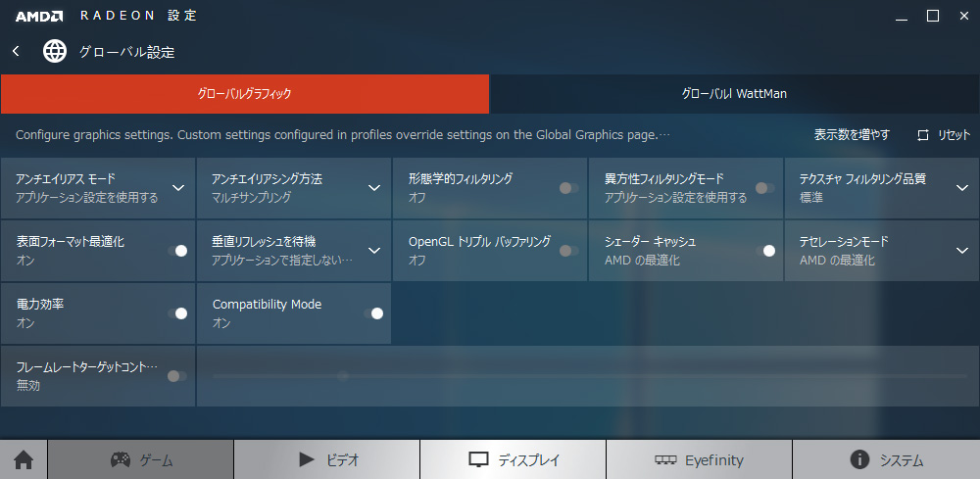Viewport: 980px width, 479px height.
Task: Click the RADEON 設定 title text
Action: pos(139,17)
